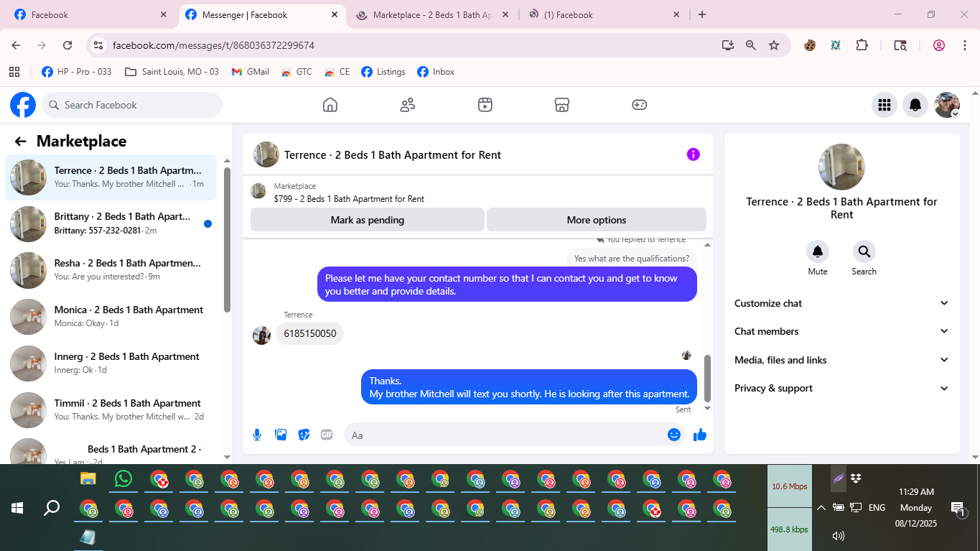
Task: Go back using the Marketplace back arrow
Action: pos(20,142)
